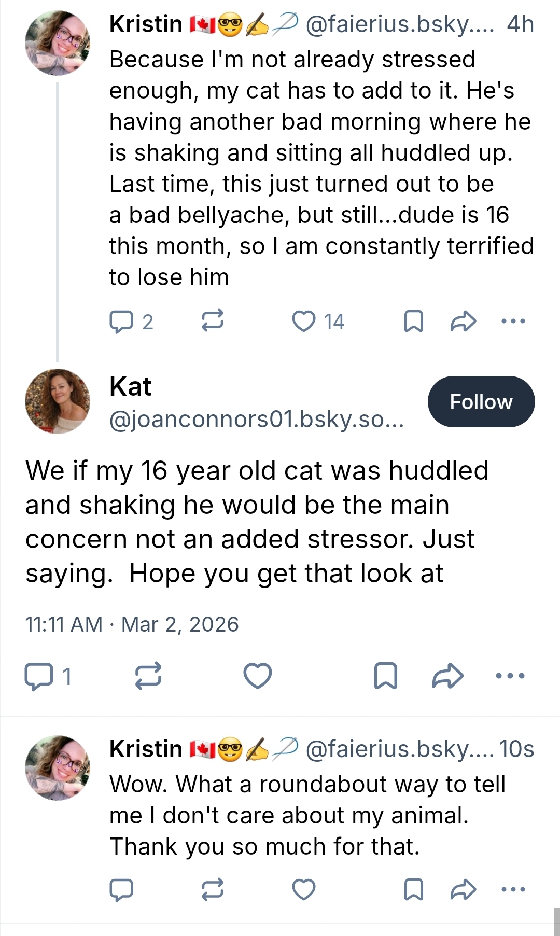Viewport: 560px width, 936px height.
Task: Like Kristin's "Wow" reply
Action: tap(304, 889)
